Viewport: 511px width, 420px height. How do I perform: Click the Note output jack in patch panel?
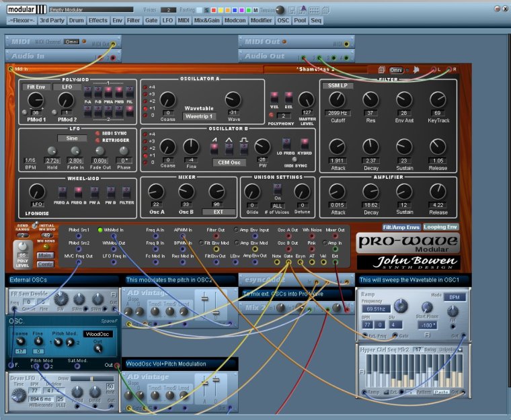click(x=277, y=262)
